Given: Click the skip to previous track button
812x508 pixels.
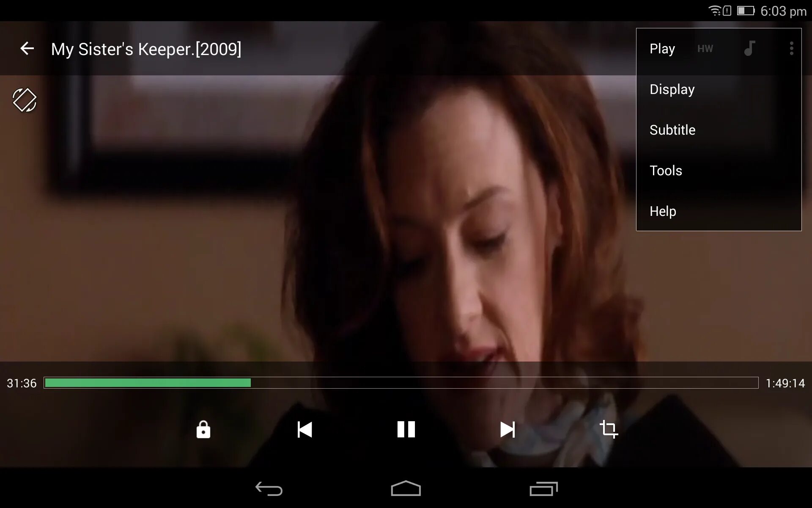Looking at the screenshot, I should (304, 428).
